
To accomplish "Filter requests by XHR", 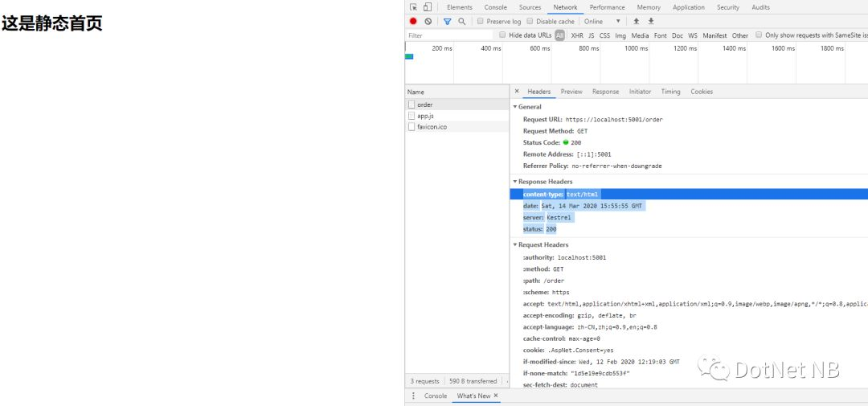I will coord(577,35).
